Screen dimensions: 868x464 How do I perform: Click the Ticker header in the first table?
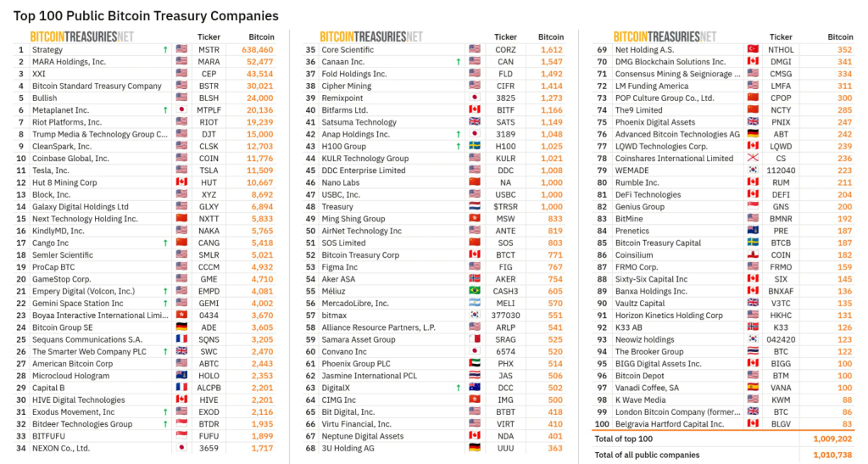pos(209,37)
